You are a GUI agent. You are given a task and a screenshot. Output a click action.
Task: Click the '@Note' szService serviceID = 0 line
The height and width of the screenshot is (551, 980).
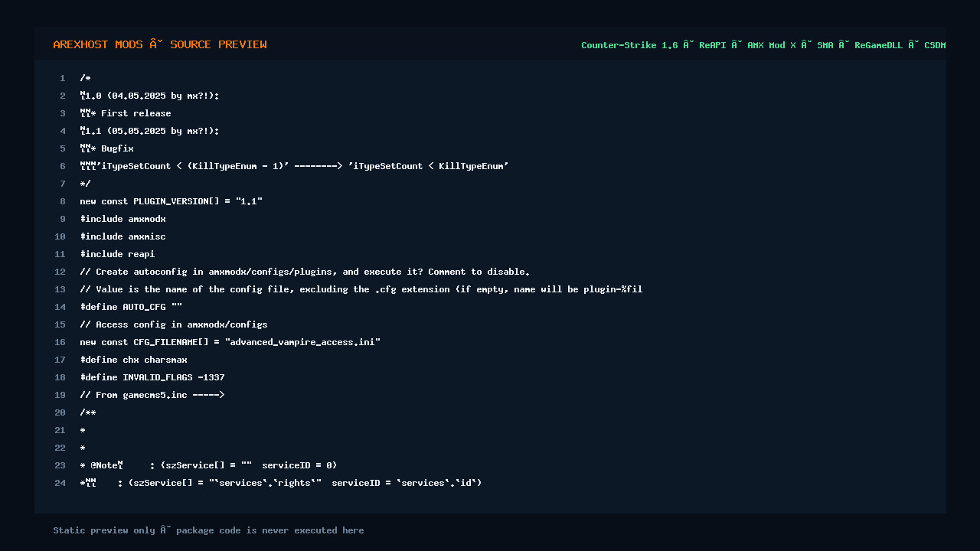pos(209,465)
